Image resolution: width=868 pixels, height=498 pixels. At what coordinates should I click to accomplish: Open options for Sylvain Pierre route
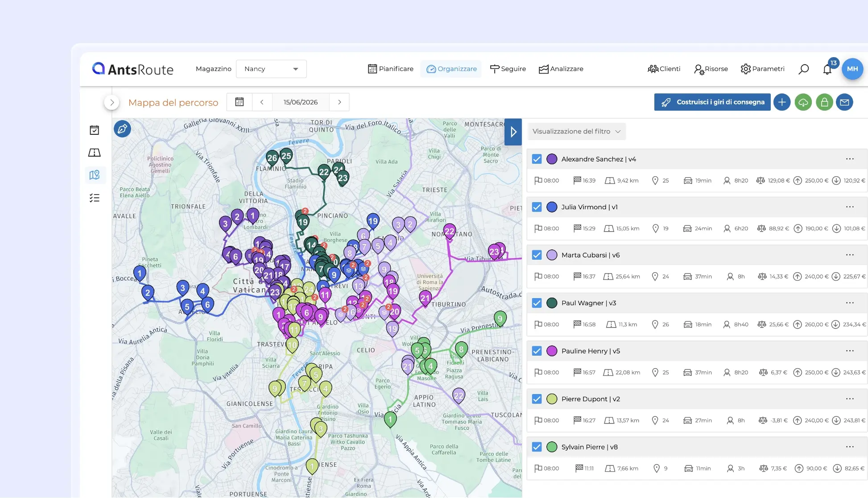(850, 447)
